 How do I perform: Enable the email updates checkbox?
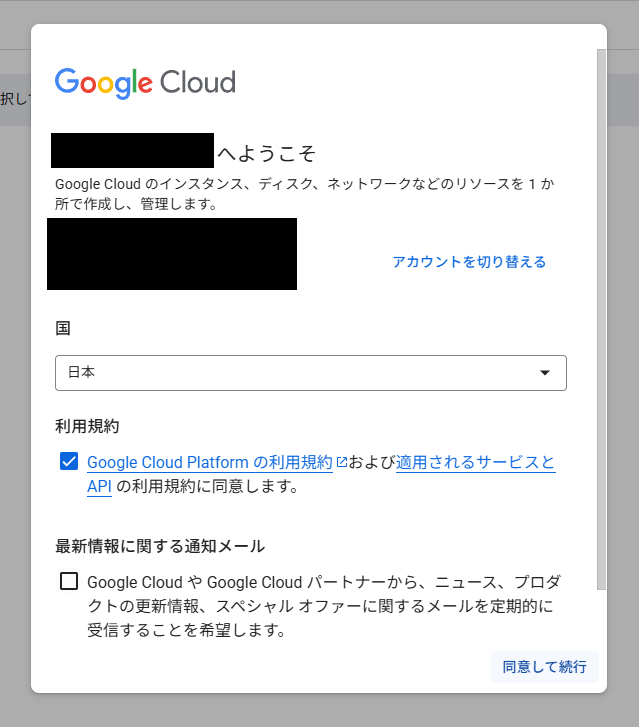(x=69, y=581)
